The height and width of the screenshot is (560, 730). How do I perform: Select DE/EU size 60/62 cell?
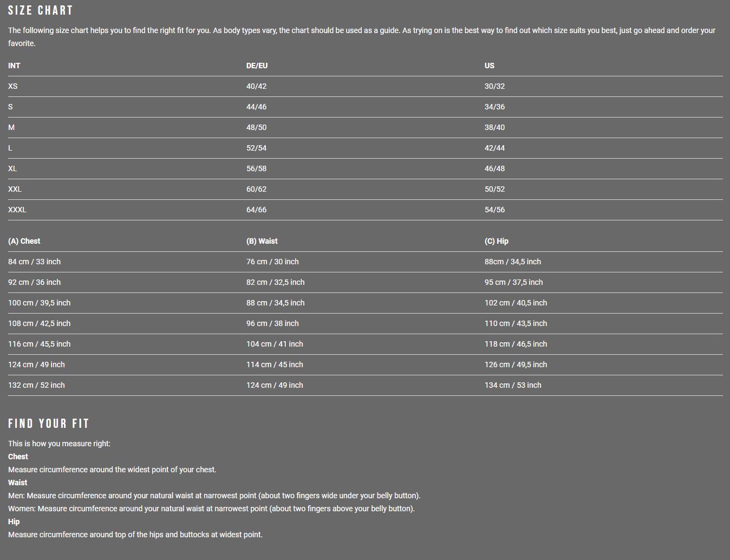click(256, 189)
